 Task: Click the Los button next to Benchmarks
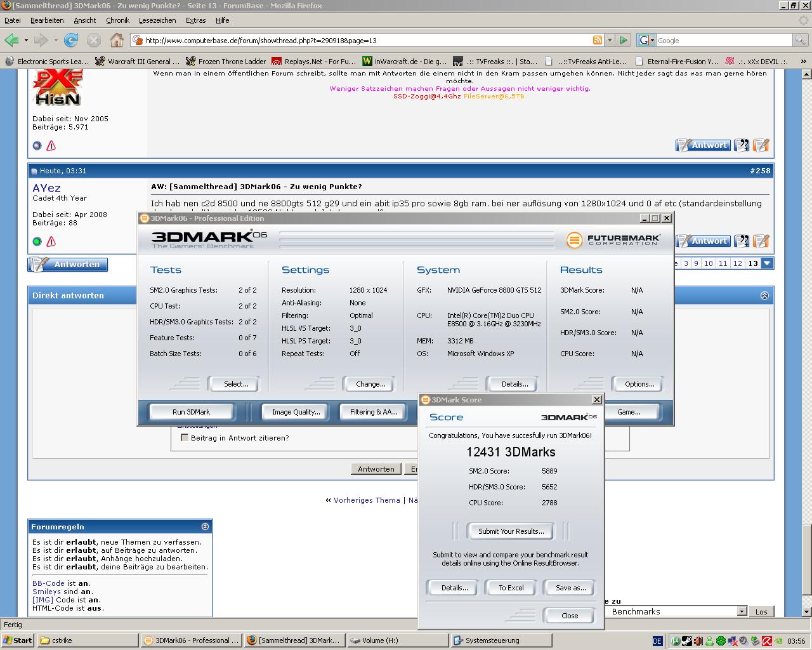(x=761, y=611)
